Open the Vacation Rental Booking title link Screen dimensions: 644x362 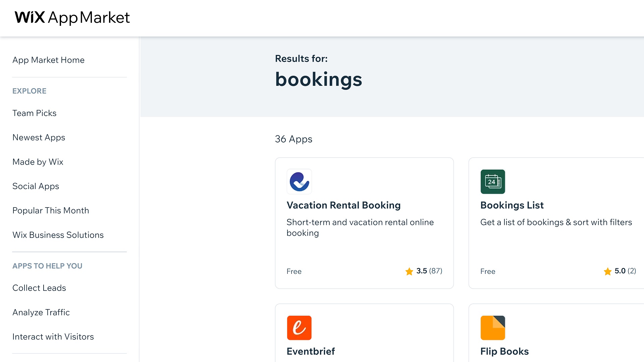pyautogui.click(x=343, y=205)
